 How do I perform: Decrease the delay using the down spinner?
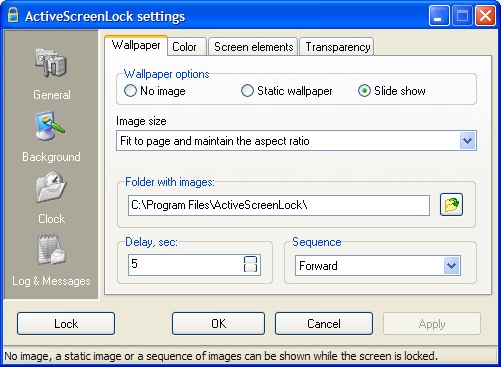point(251,268)
